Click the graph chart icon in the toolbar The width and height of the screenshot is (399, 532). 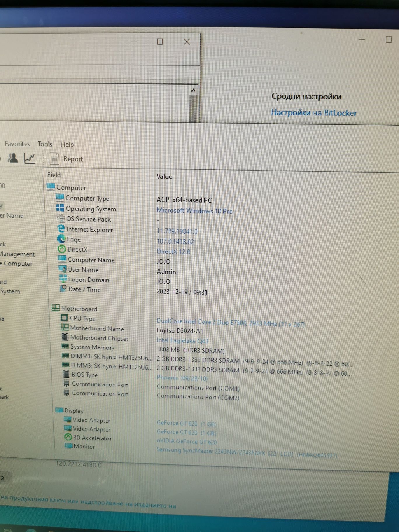tap(29, 158)
